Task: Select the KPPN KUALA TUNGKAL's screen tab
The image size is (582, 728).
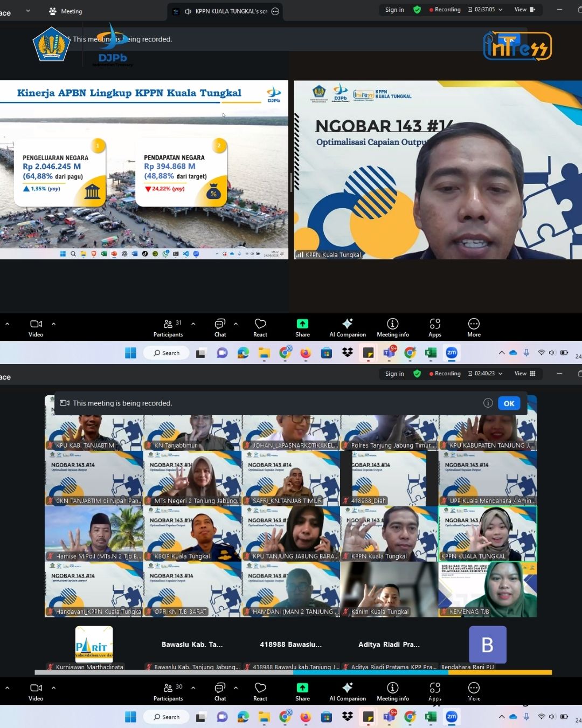Action: point(226,11)
